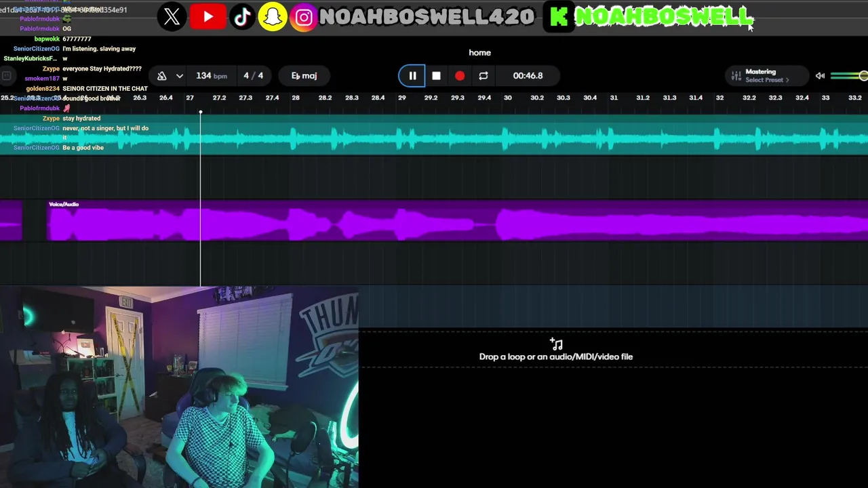Click the 134 bpm tempo field
The height and width of the screenshot is (488, 868).
point(211,76)
